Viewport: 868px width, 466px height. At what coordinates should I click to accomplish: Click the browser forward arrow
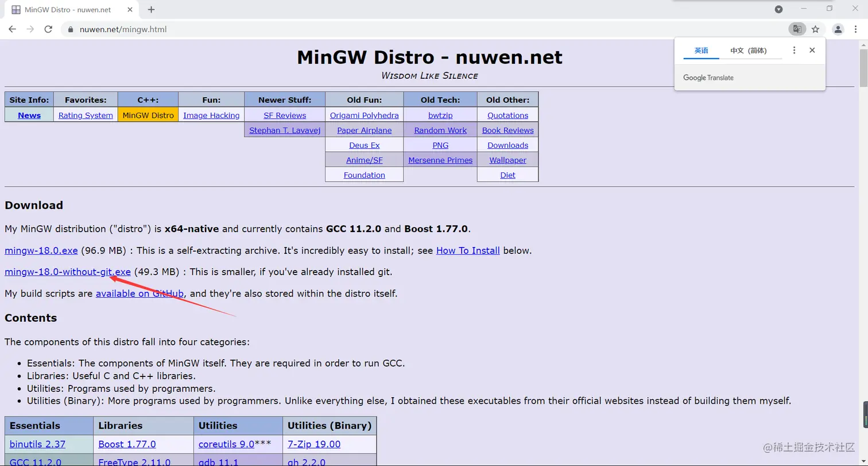tap(30, 29)
